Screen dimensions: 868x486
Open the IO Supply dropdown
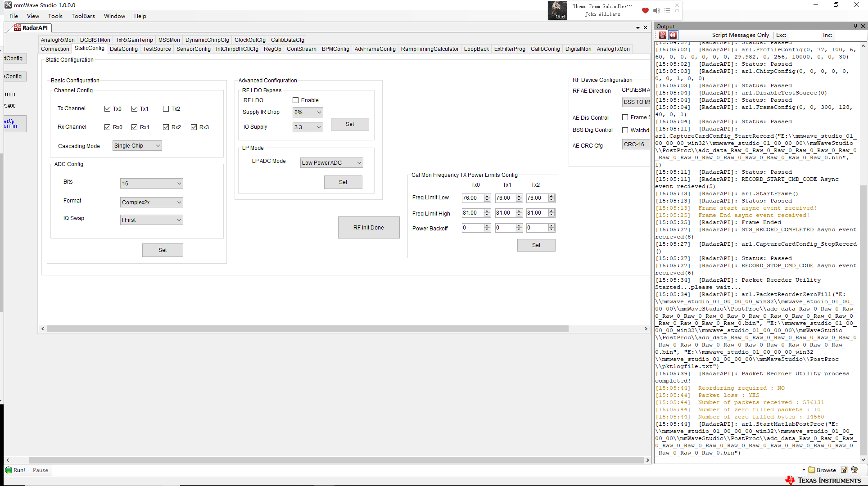pos(307,127)
